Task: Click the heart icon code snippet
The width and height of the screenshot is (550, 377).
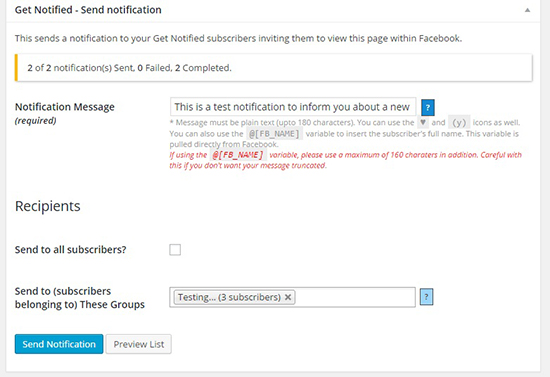Action: pos(423,122)
